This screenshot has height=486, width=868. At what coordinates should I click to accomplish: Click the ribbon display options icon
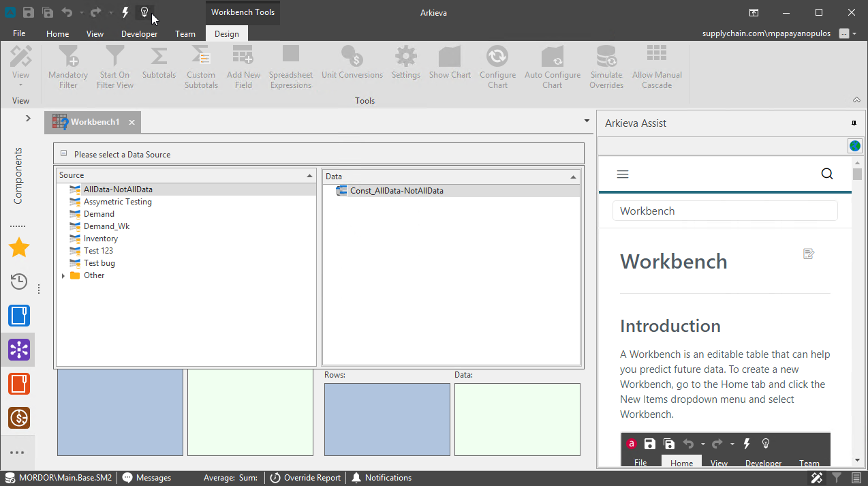pyautogui.click(x=754, y=12)
